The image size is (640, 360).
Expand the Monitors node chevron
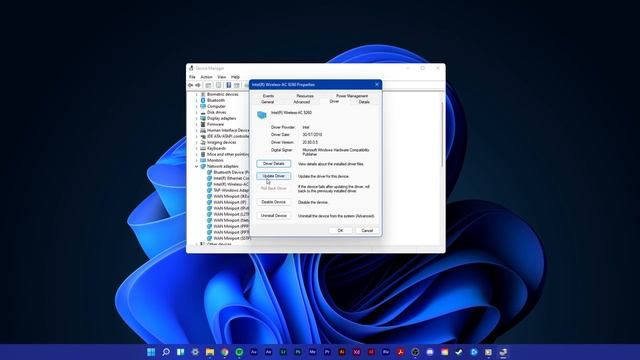(196, 160)
